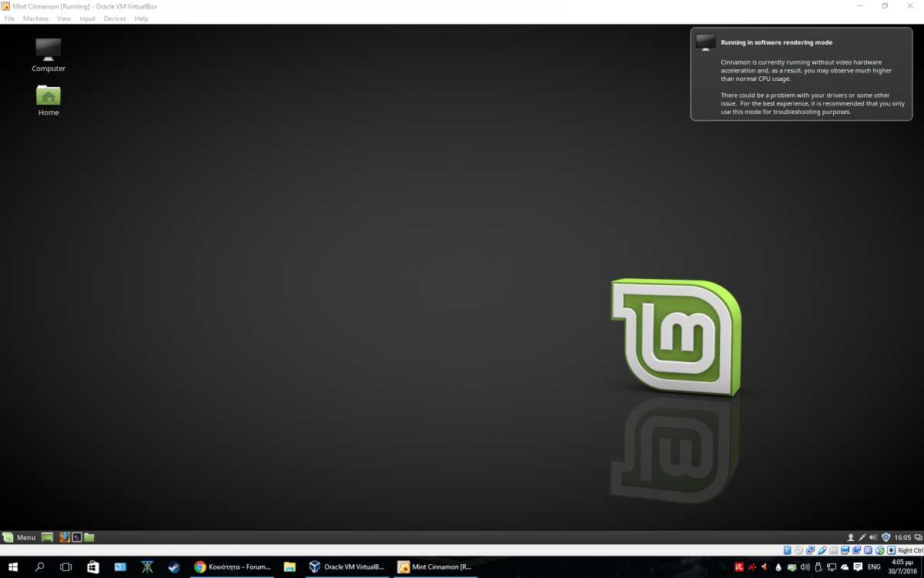Screen dimensions: 924x578
Task: Launch Terminal from the Cinnamon panel
Action: (x=77, y=537)
